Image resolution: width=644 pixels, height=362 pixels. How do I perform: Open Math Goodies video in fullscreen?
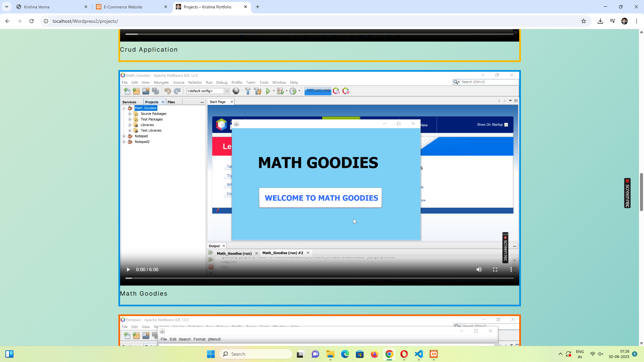[x=495, y=269]
